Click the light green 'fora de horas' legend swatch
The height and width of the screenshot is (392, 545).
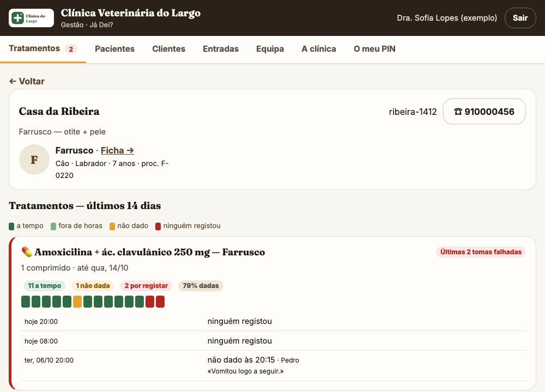pos(53,226)
